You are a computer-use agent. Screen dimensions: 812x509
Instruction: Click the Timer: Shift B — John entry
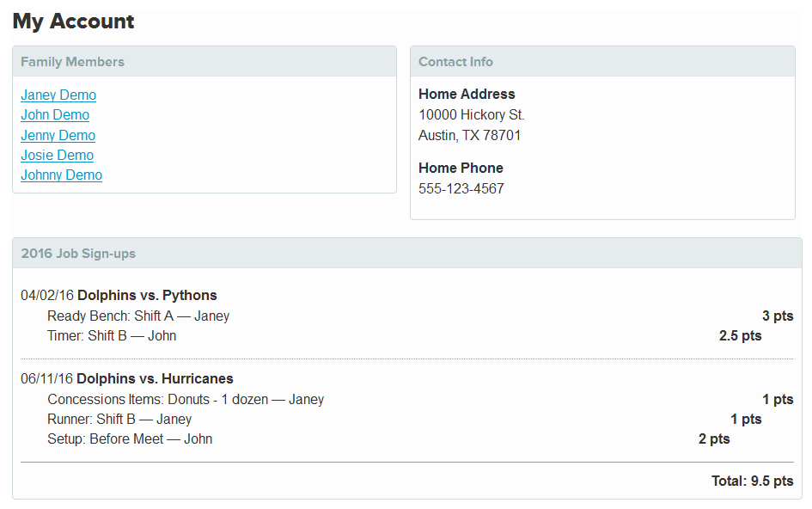112,336
